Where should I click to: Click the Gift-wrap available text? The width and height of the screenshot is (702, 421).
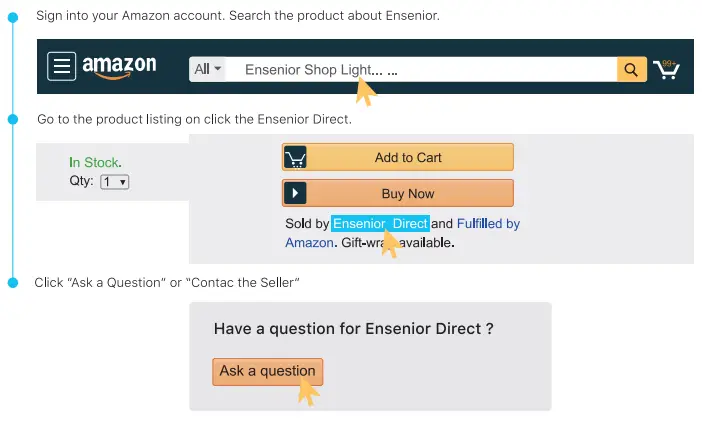(x=399, y=242)
